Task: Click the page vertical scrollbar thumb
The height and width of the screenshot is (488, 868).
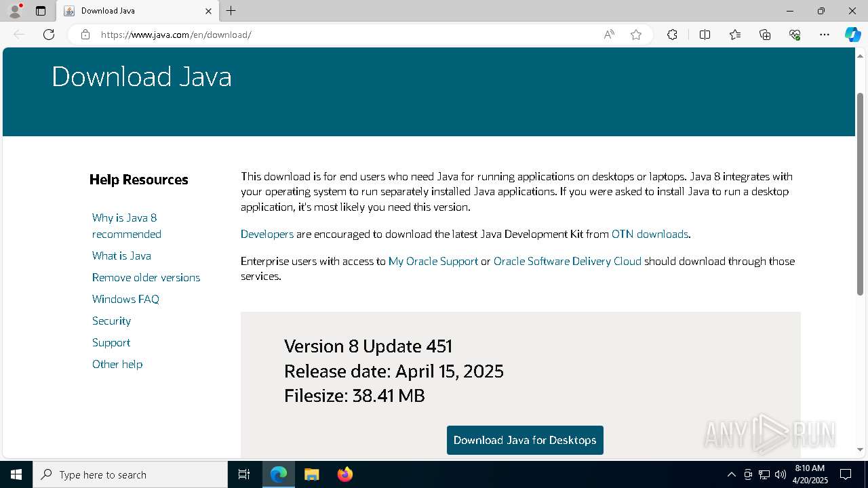Action: pyautogui.click(x=860, y=193)
